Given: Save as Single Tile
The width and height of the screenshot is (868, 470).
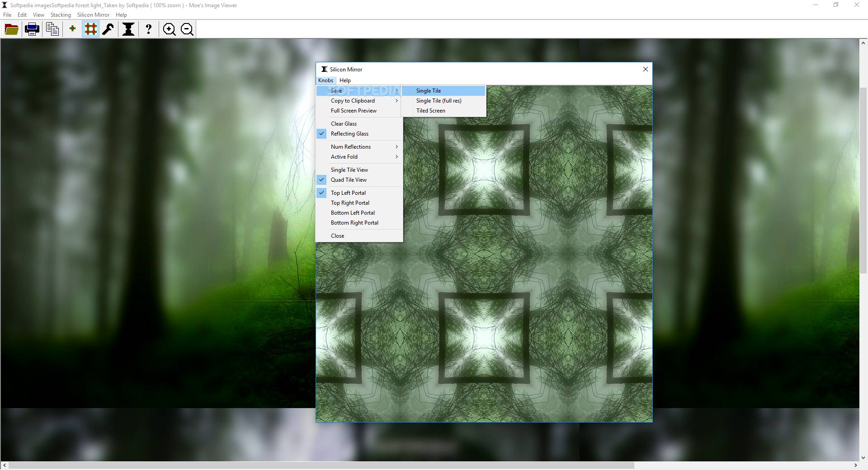Looking at the screenshot, I should click(443, 91).
